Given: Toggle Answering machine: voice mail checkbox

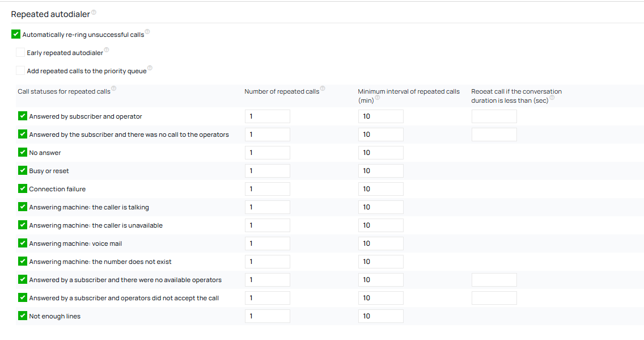Looking at the screenshot, I should (23, 244).
